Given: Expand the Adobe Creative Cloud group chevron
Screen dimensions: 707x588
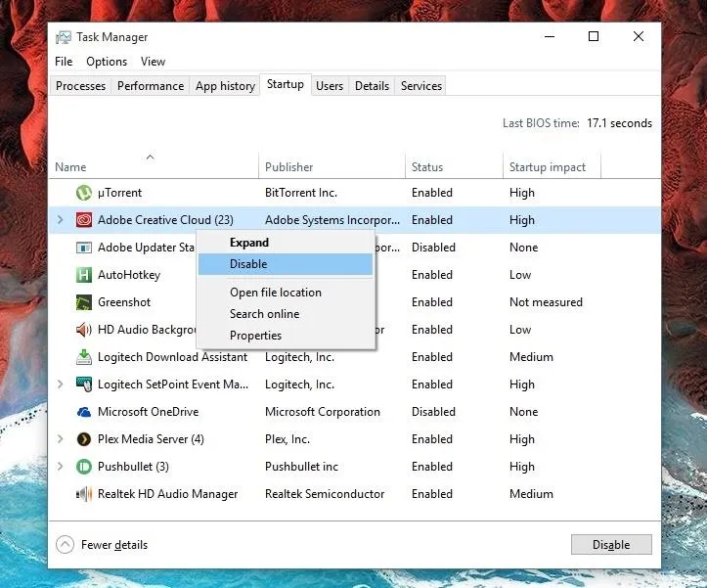Looking at the screenshot, I should (60, 220).
